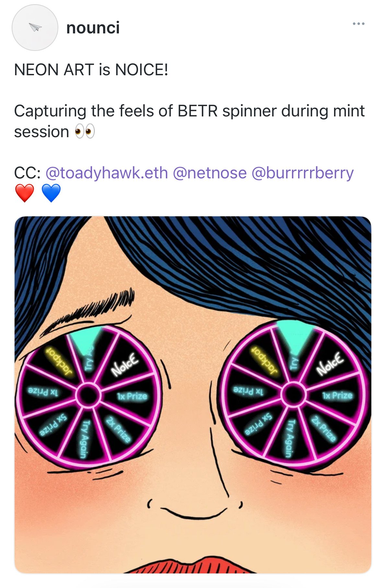Click the teal pointer atop the left wheel
382x588 pixels.
pyautogui.click(x=86, y=337)
